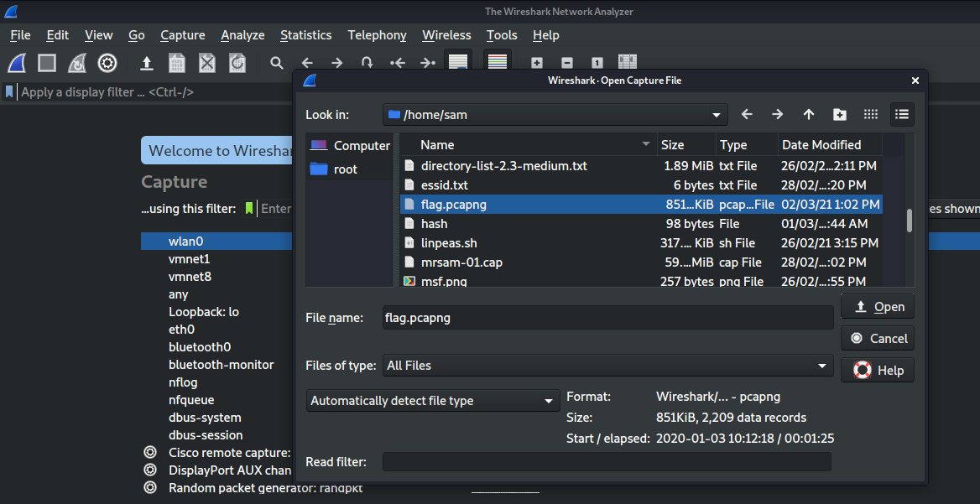Click the go to first packet icon
Viewport: 980px width, 504px height.
tap(398, 62)
